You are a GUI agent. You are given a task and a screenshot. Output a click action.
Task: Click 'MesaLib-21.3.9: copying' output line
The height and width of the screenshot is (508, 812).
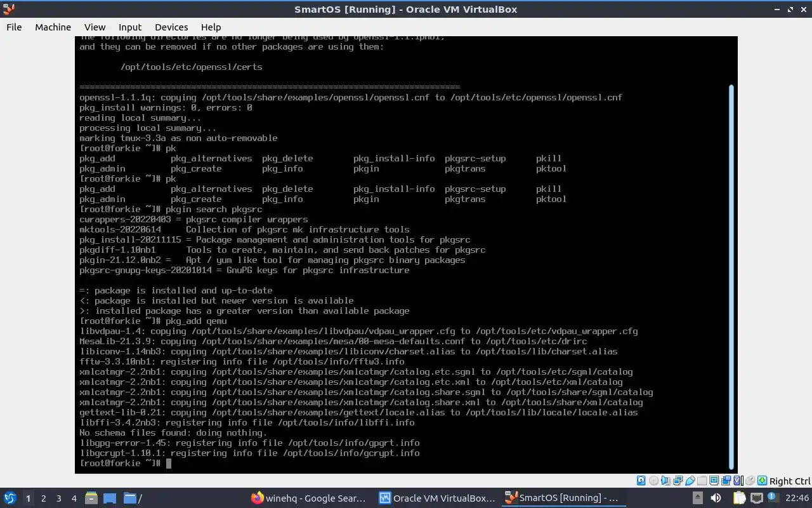(x=333, y=341)
